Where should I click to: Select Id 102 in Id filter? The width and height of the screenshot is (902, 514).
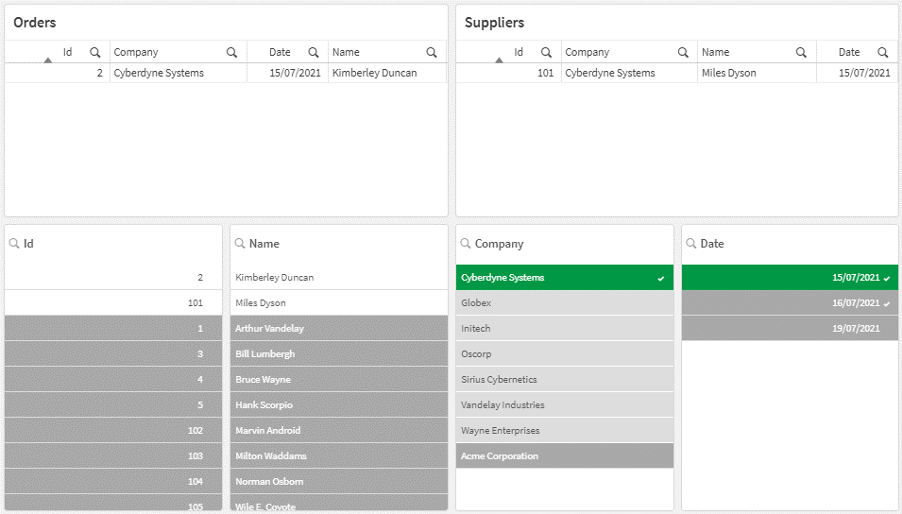[113, 431]
